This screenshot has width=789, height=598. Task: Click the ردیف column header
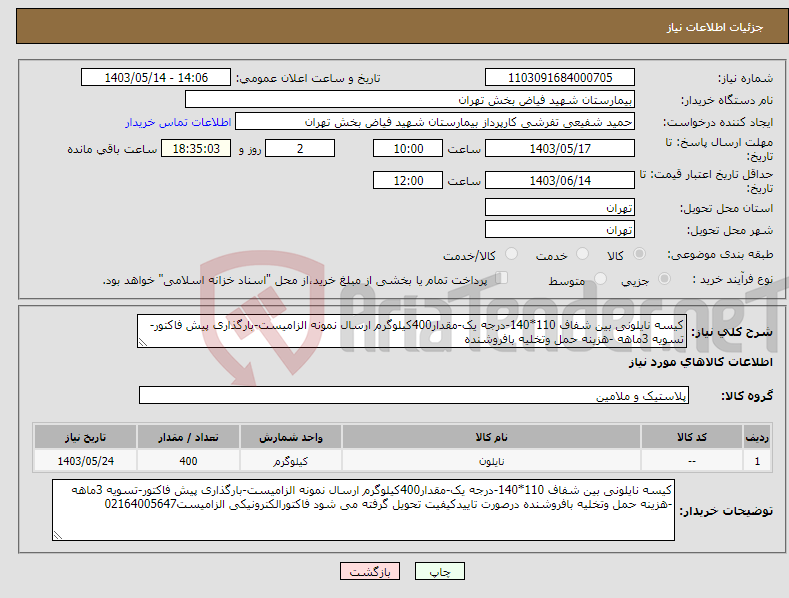click(757, 437)
